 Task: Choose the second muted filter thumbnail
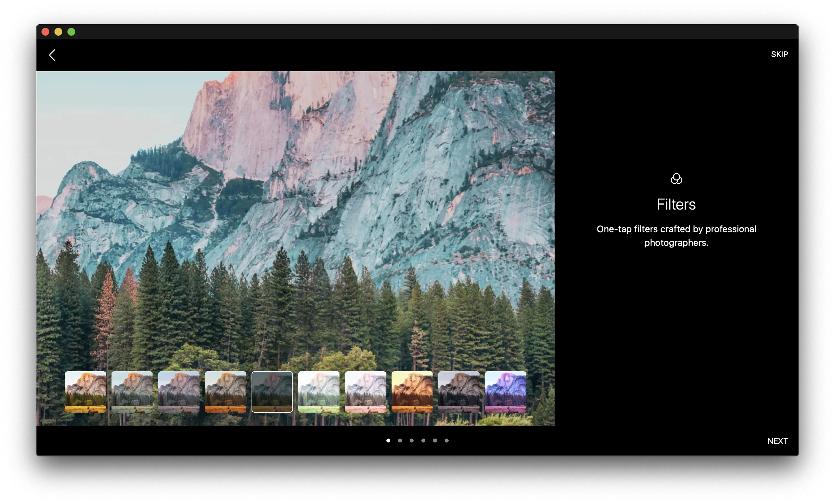click(x=132, y=392)
